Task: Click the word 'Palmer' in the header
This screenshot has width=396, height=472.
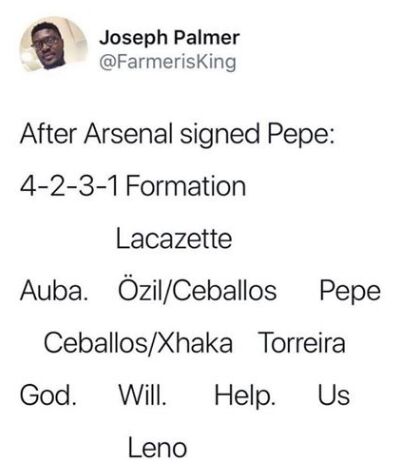Action: point(206,38)
